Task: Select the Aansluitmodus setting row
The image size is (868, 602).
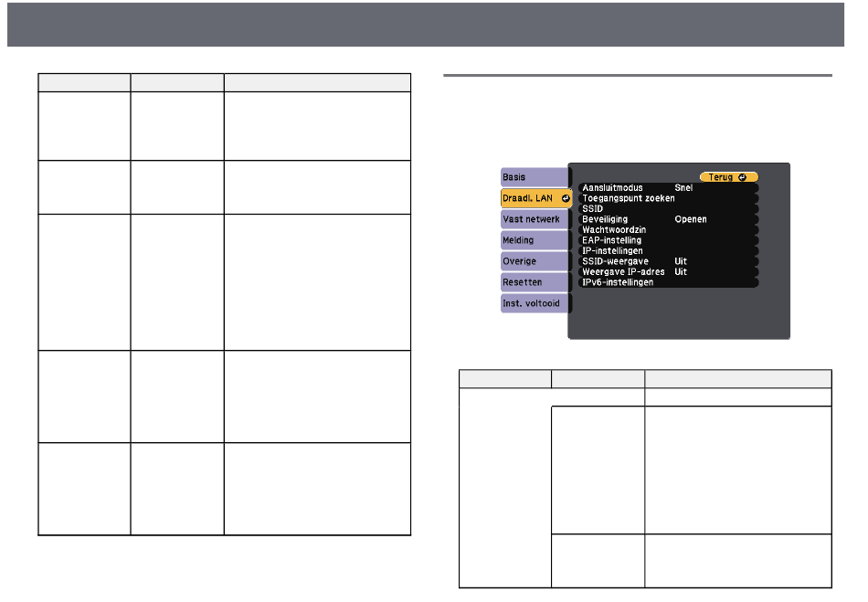Action: (669, 188)
